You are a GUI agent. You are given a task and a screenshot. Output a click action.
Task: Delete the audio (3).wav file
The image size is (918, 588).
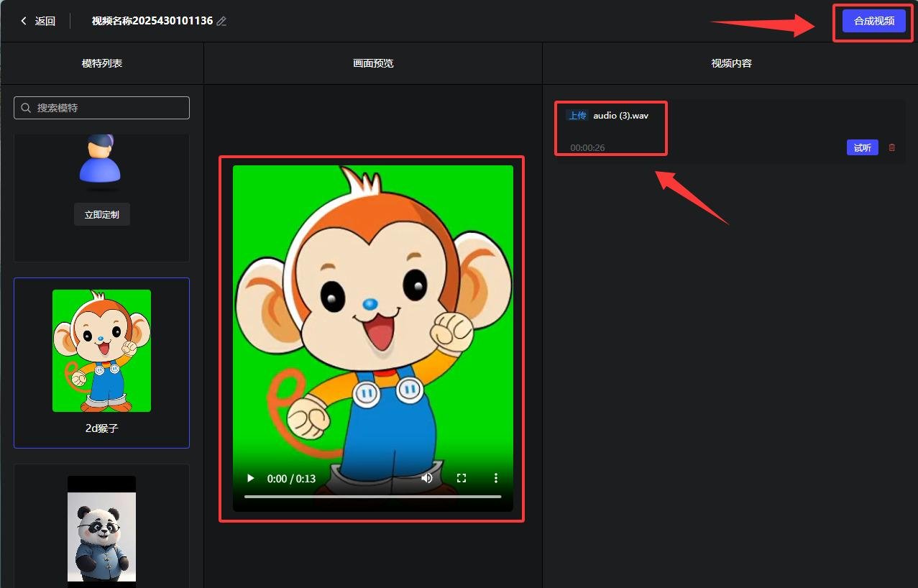[x=892, y=147]
